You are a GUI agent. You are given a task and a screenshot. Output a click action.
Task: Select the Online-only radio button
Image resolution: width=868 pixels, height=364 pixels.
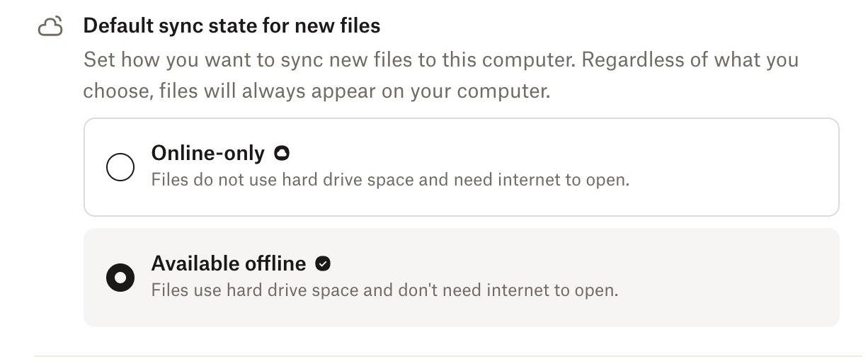coord(120,167)
